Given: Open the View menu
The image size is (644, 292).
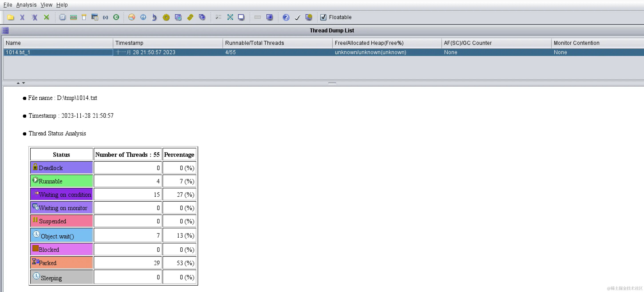Looking at the screenshot, I should click(46, 5).
